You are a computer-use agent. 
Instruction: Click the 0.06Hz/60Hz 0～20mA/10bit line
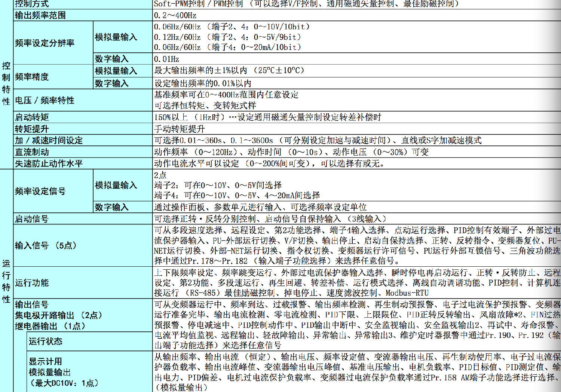coord(227,47)
